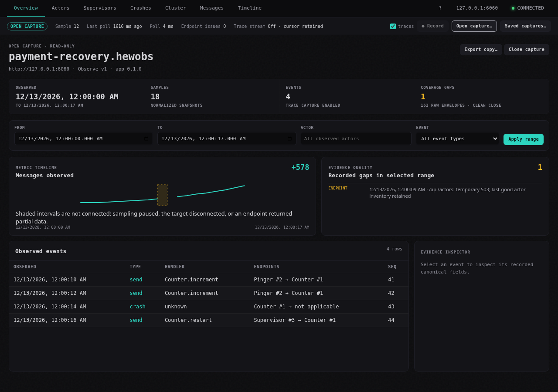This screenshot has height=392, width=558.
Task: Open the calendar picker in the From field
Action: pos(146,139)
